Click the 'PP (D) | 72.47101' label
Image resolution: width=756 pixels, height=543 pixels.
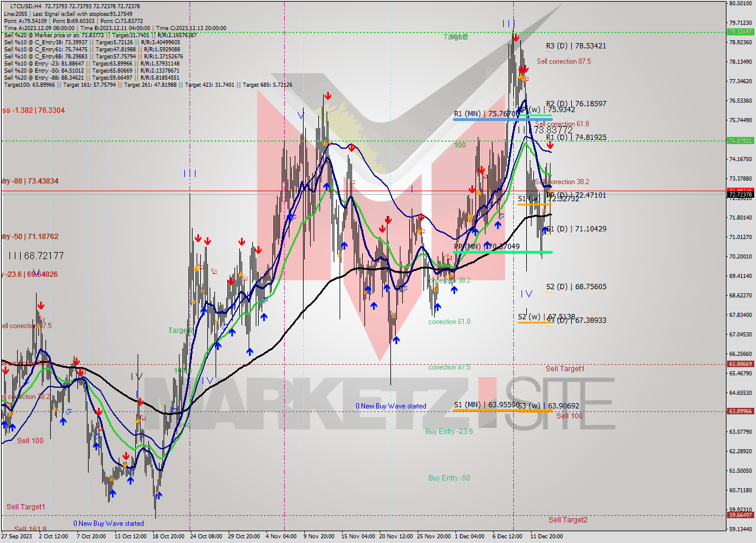click(x=576, y=195)
